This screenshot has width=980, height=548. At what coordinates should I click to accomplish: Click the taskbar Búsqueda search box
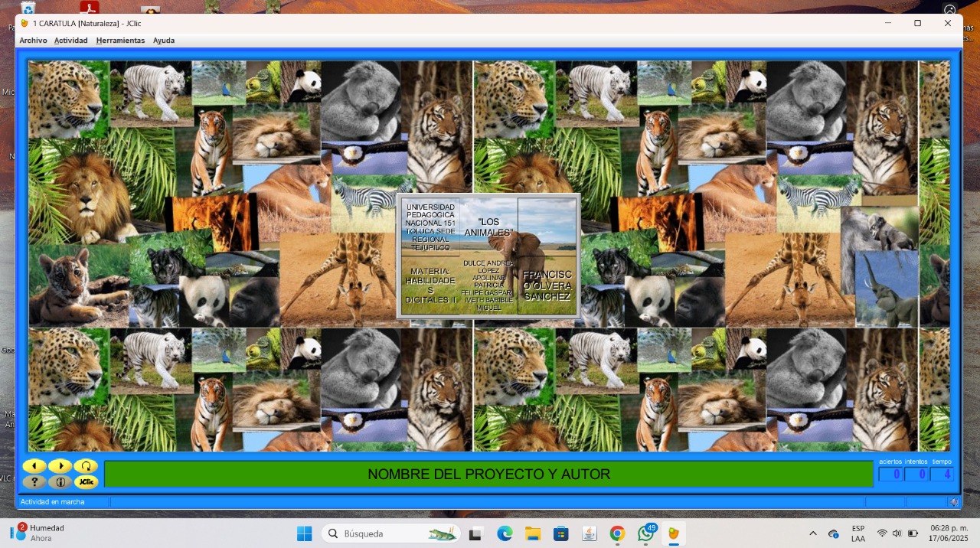coord(390,533)
